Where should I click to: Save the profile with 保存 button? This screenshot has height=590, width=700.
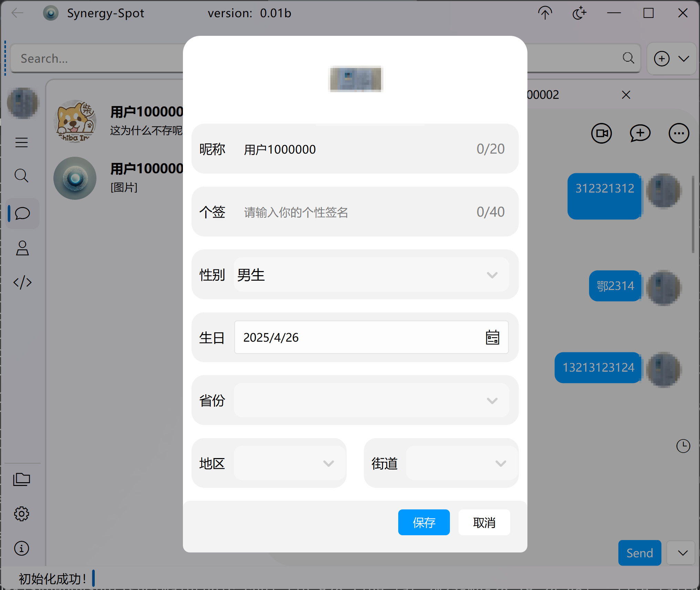click(x=424, y=522)
